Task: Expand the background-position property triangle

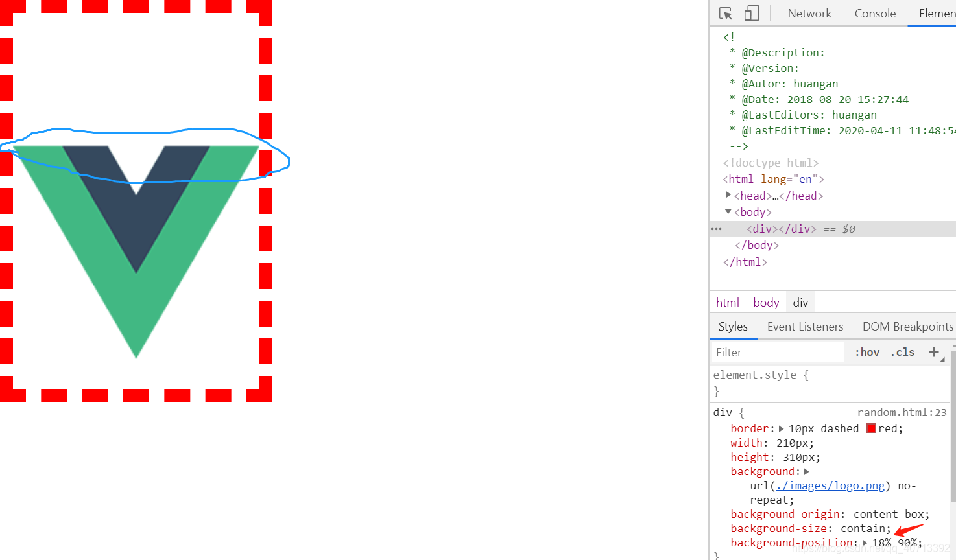Action: coord(865,542)
